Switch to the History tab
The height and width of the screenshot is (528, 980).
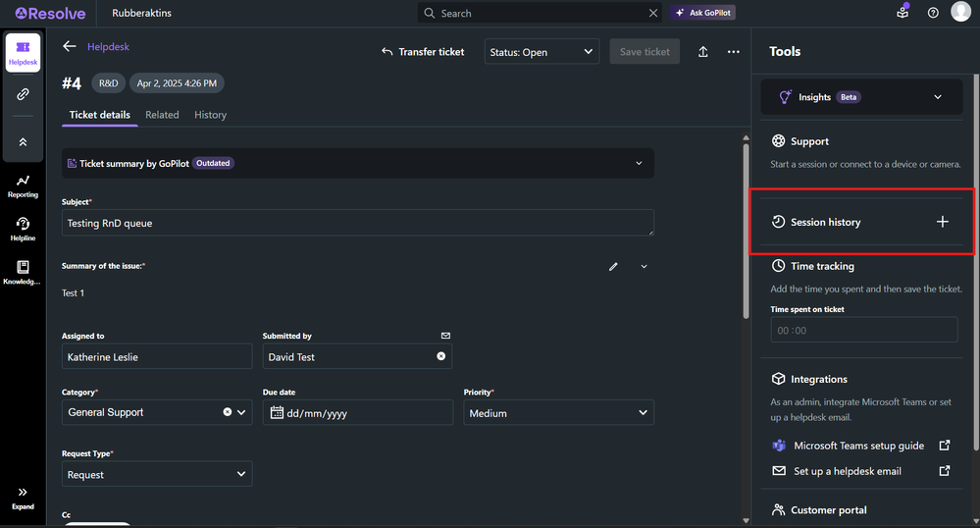point(210,115)
